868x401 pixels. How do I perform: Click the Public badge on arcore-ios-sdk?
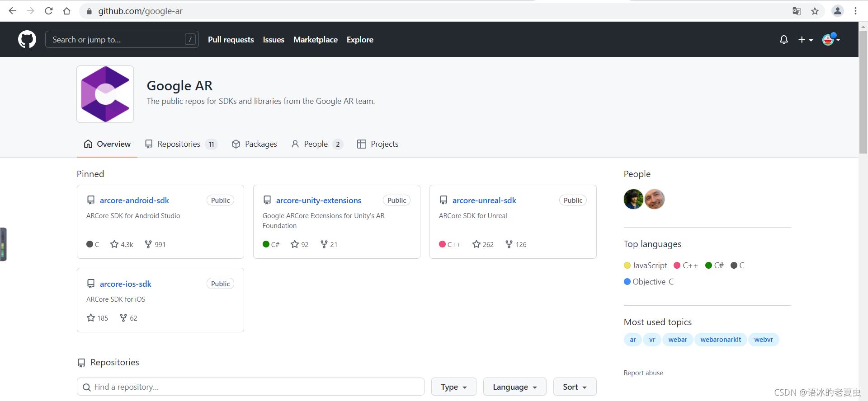(x=220, y=284)
